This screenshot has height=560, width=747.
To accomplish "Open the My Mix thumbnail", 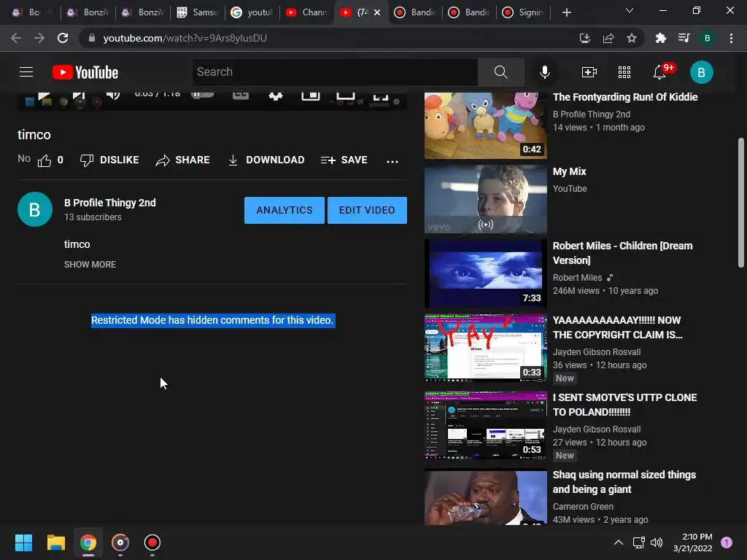I will click(485, 199).
